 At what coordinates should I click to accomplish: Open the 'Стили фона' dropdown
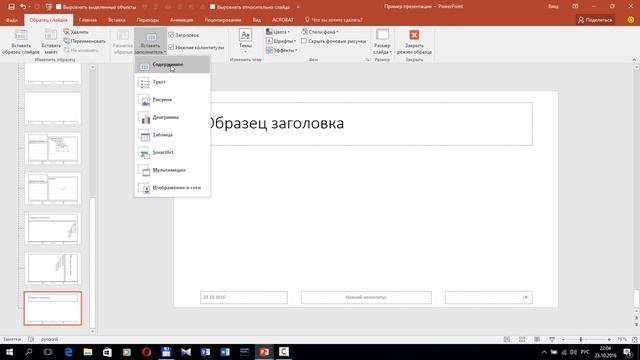click(x=320, y=32)
